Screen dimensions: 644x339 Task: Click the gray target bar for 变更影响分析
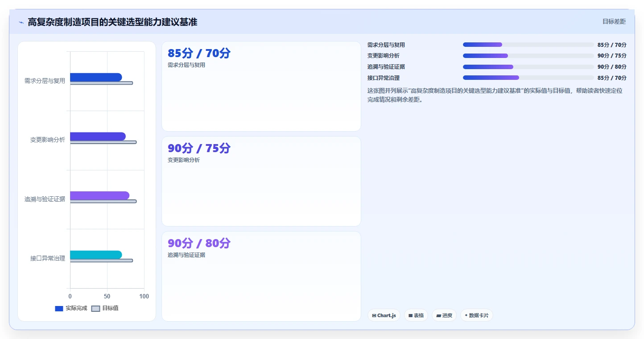coord(103,142)
